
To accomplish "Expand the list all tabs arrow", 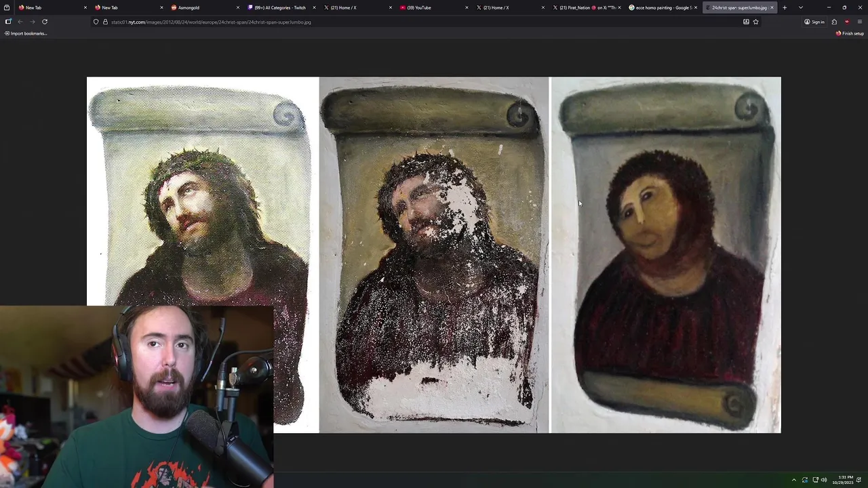I will pyautogui.click(x=801, y=7).
